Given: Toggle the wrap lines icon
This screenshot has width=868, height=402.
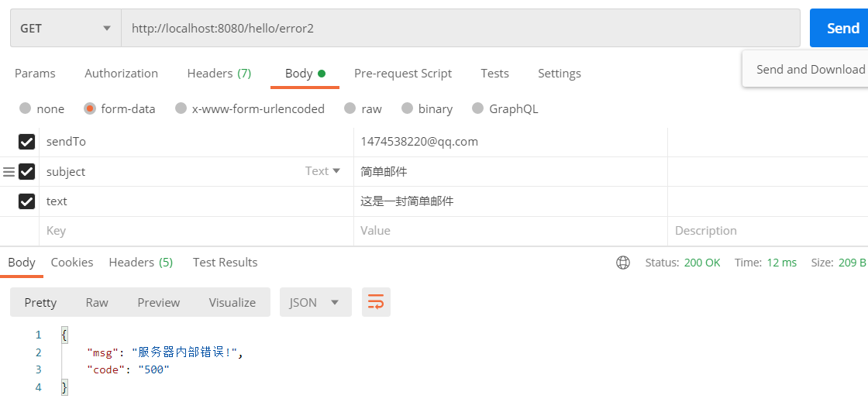Looking at the screenshot, I should pyautogui.click(x=376, y=302).
